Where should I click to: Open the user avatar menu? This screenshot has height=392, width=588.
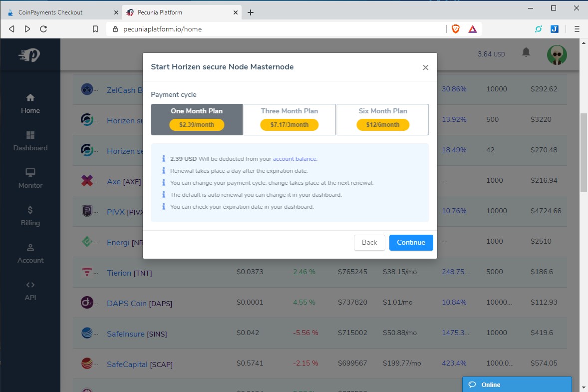557,55
